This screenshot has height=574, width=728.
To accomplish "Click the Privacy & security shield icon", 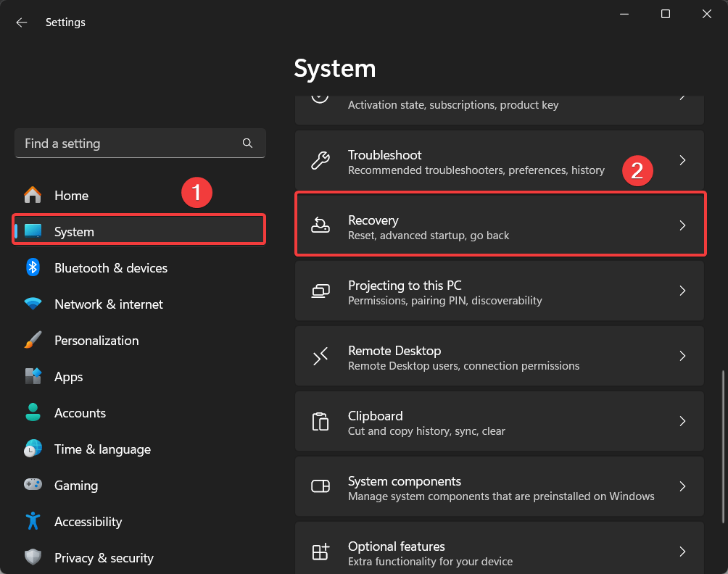I will pos(33,557).
